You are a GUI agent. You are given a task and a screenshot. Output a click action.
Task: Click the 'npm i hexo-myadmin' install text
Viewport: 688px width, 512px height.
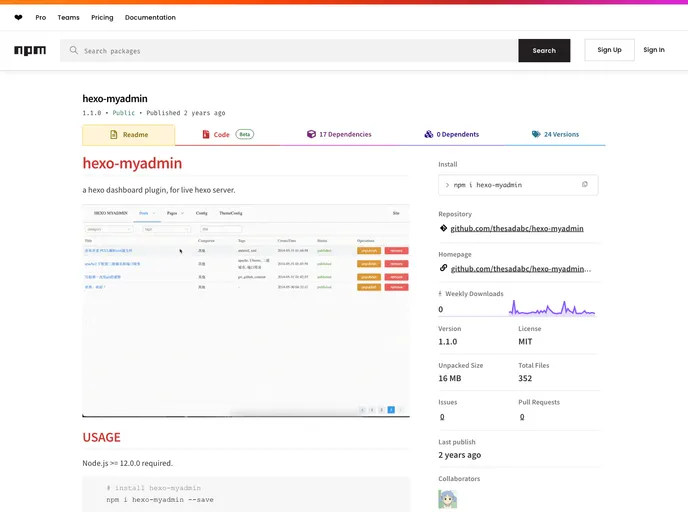[x=487, y=185]
